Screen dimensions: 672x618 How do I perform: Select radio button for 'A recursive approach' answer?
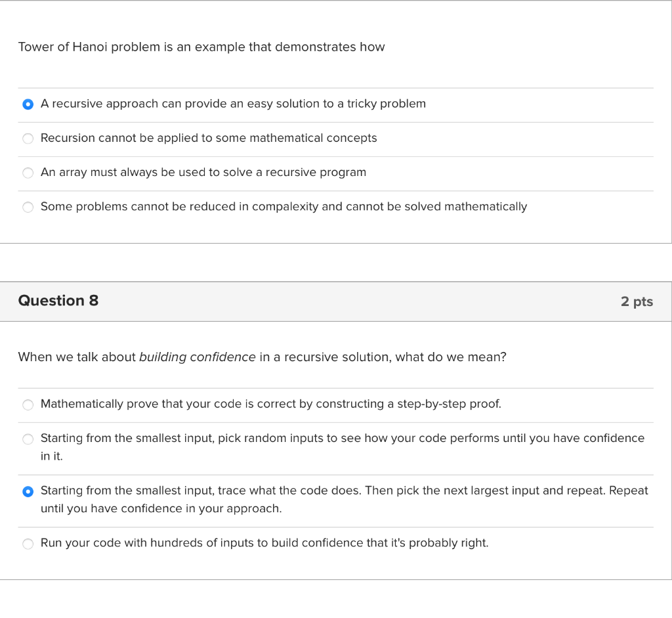28,104
